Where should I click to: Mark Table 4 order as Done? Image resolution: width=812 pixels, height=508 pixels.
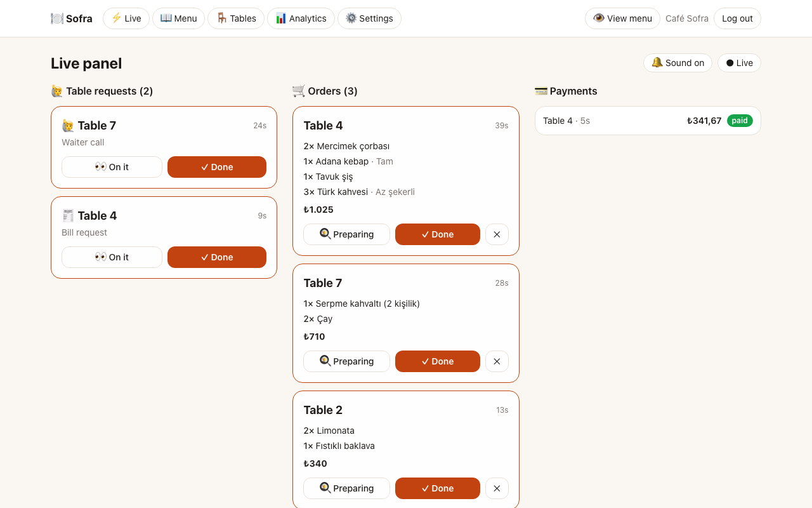[x=438, y=234]
